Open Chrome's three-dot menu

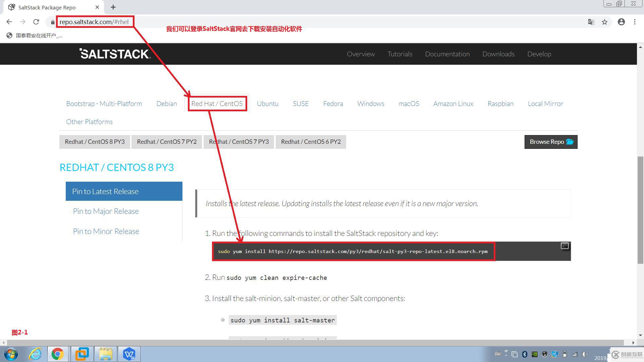click(635, 22)
